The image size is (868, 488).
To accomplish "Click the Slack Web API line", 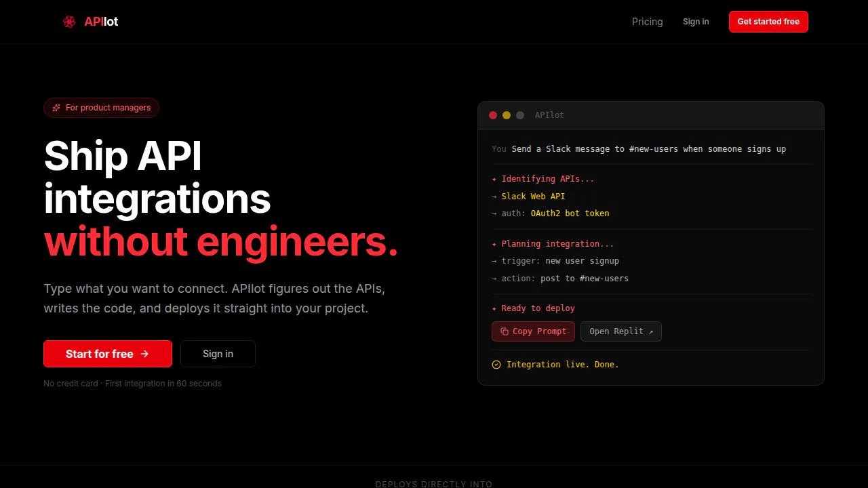I will 528,197.
